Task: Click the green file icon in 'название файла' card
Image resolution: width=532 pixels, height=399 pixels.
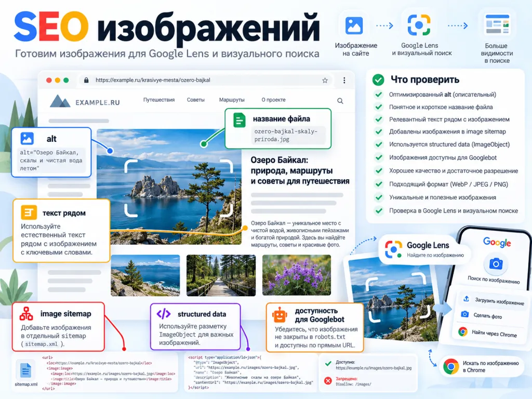Action: tap(240, 120)
